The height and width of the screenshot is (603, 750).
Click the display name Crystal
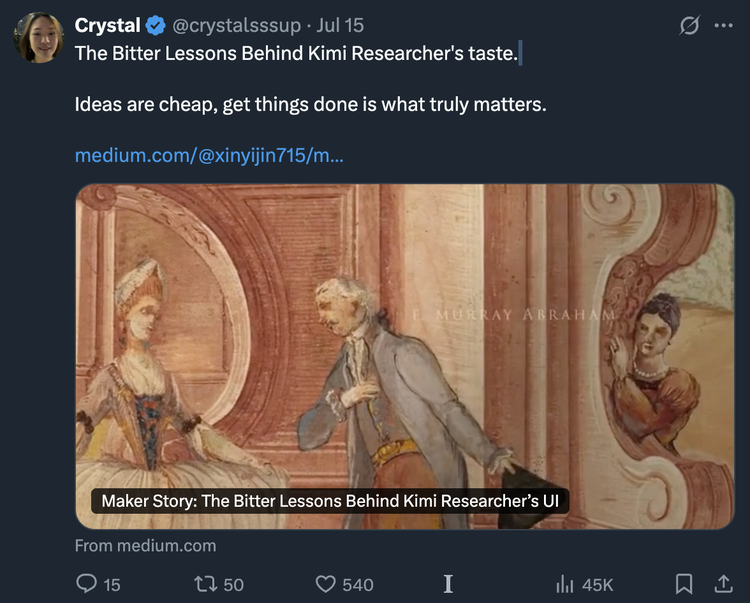107,25
